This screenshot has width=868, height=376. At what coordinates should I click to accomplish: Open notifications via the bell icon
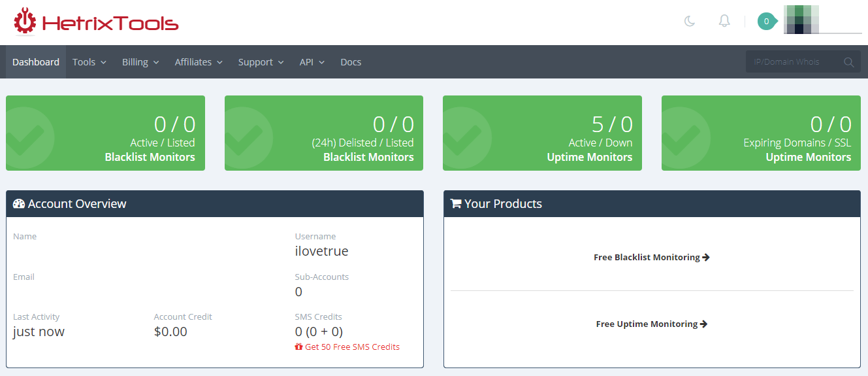[724, 22]
